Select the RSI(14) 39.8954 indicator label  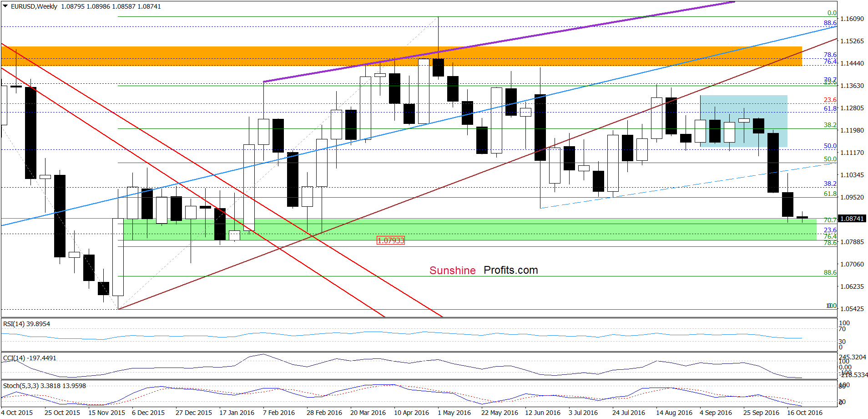[x=26, y=324]
